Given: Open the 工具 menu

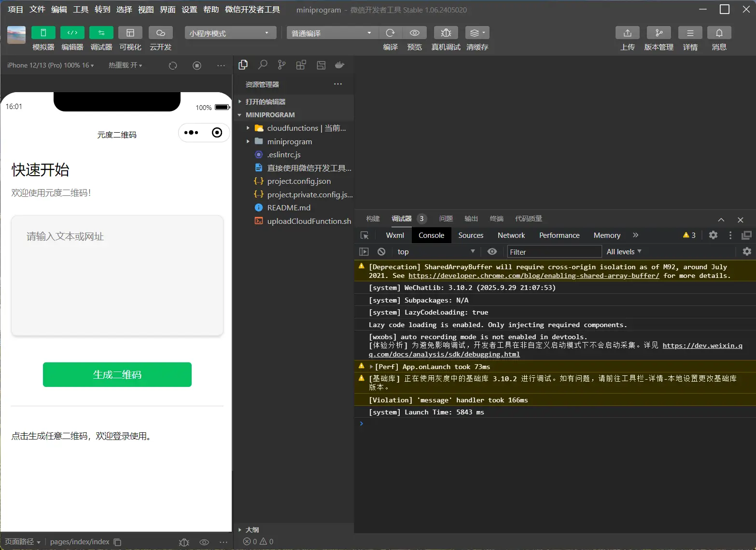Looking at the screenshot, I should [81, 10].
